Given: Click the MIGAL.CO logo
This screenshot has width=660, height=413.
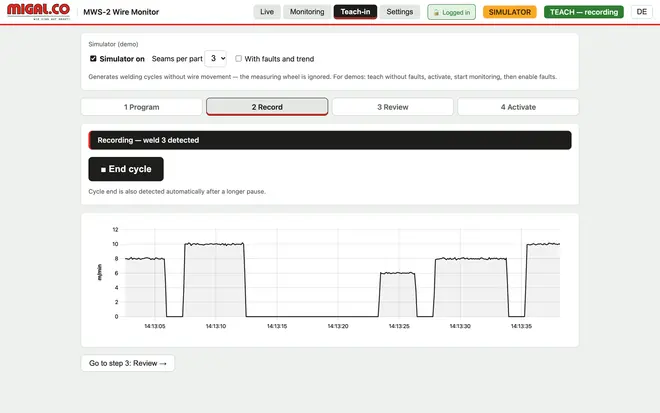Looking at the screenshot, I should [38, 11].
